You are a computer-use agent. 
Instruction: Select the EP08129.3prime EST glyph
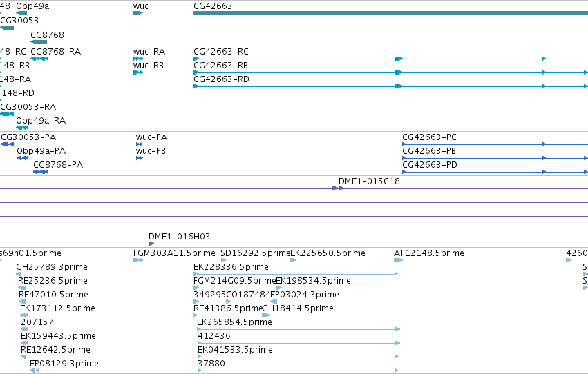click(35, 371)
